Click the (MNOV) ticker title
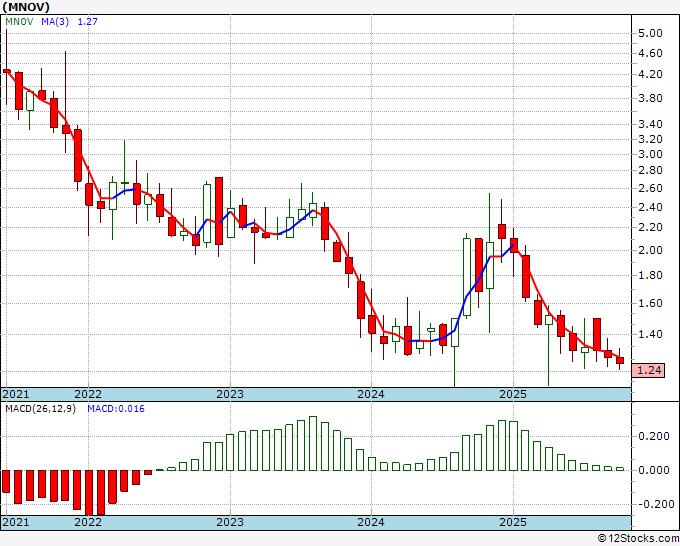The image size is (680, 546). 27,6
